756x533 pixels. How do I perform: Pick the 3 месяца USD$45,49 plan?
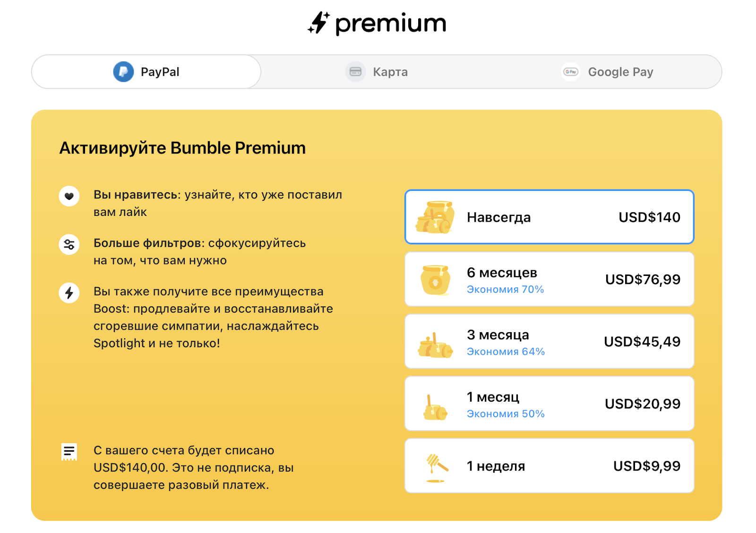tap(549, 342)
